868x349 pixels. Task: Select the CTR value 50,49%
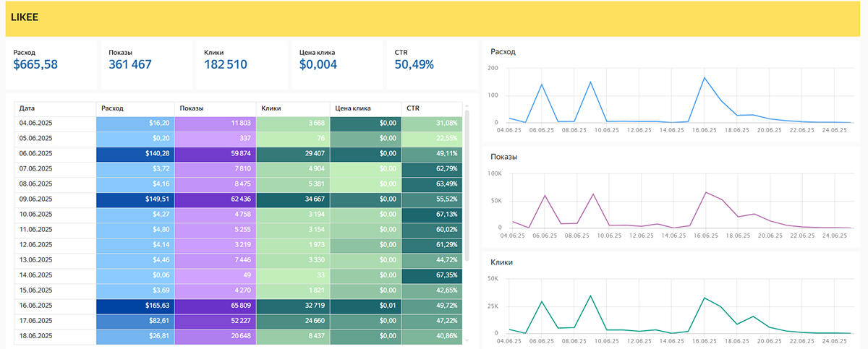[x=414, y=64]
